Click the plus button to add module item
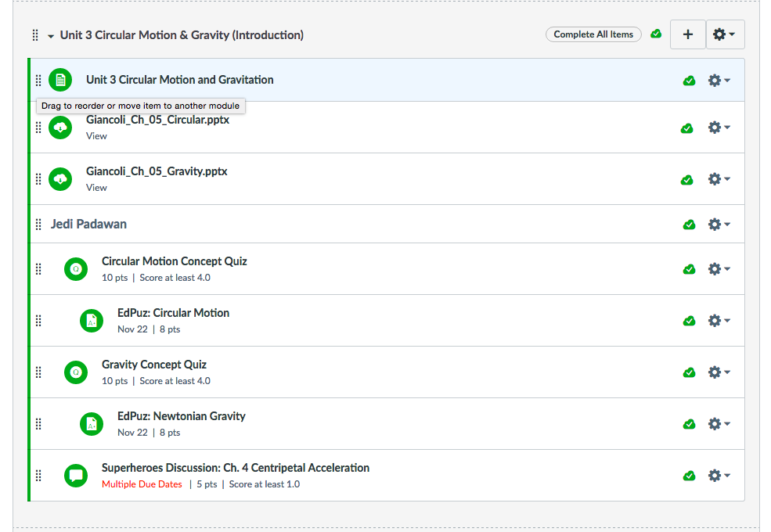The height and width of the screenshot is (532, 771). pyautogui.click(x=688, y=34)
